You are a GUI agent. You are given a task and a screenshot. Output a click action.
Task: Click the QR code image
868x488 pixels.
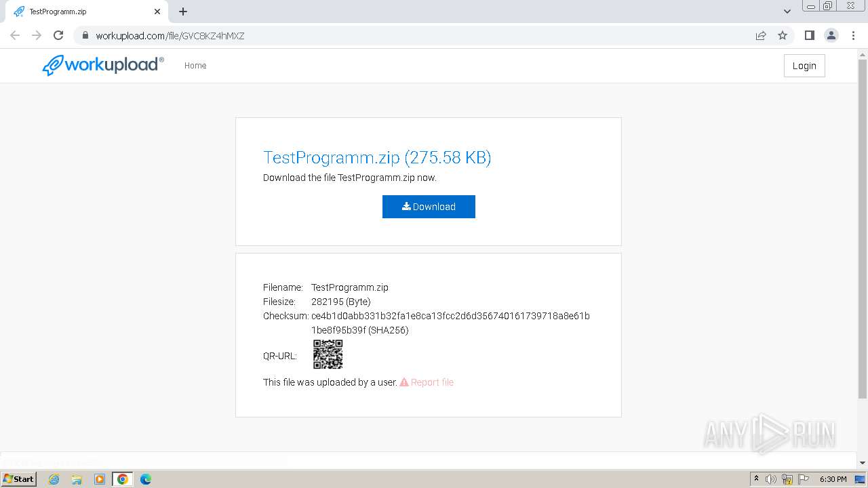tap(328, 354)
